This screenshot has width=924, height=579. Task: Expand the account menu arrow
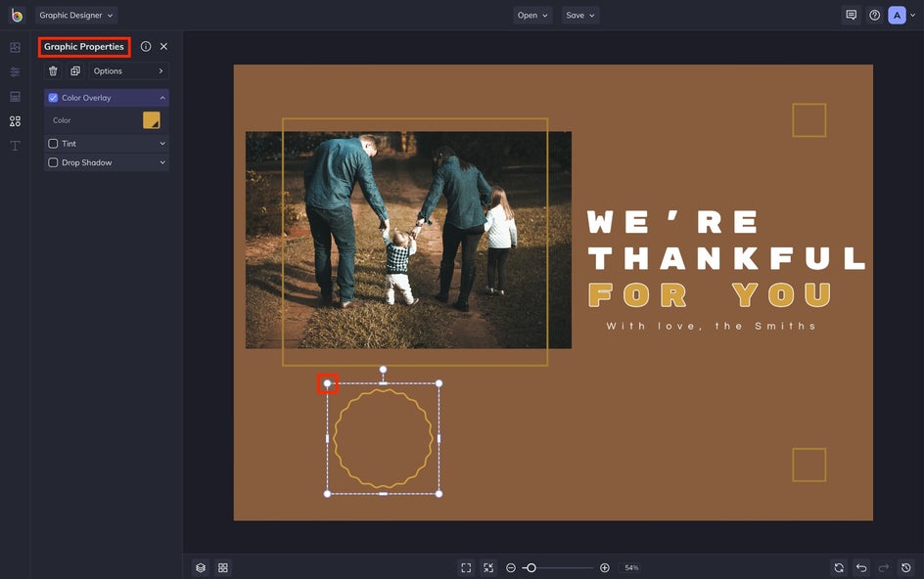tap(913, 16)
